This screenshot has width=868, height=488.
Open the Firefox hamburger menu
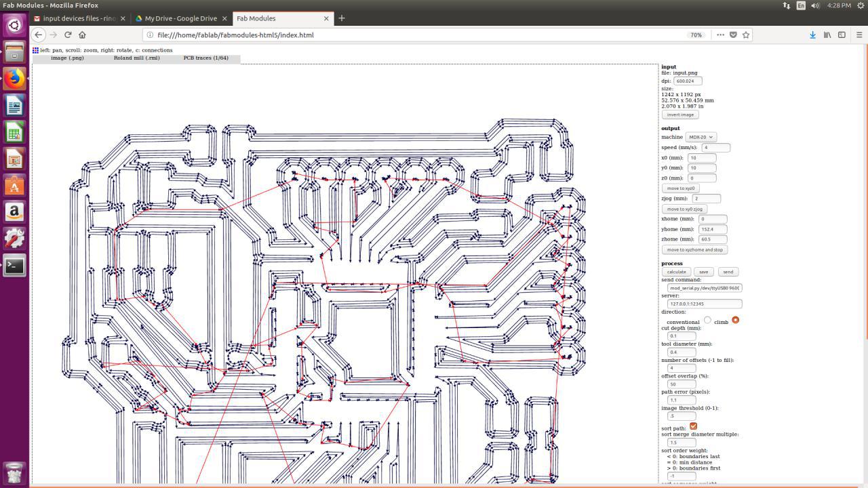[x=859, y=35]
